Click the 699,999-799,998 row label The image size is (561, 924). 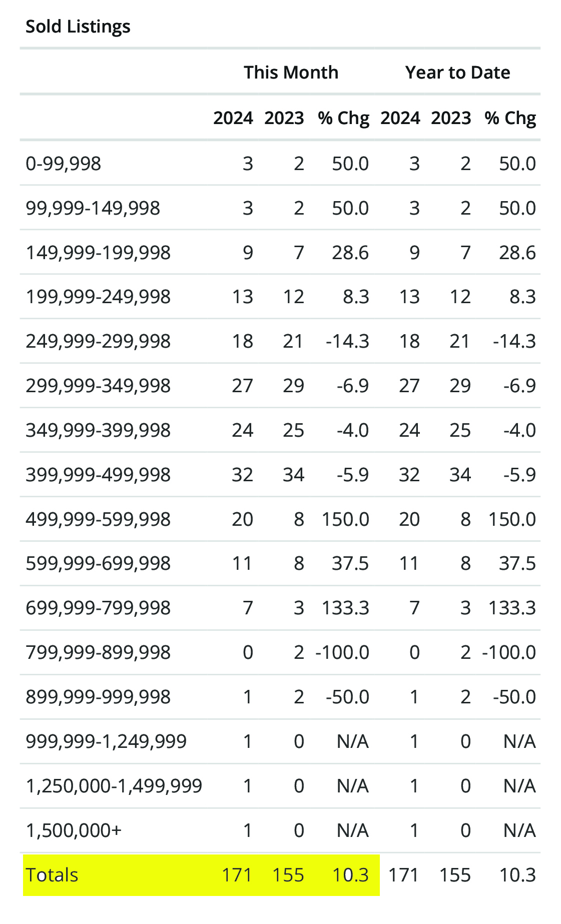click(98, 608)
